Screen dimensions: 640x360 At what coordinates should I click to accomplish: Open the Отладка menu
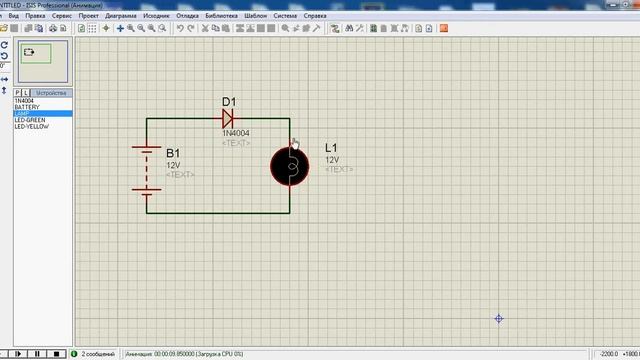[x=187, y=16]
